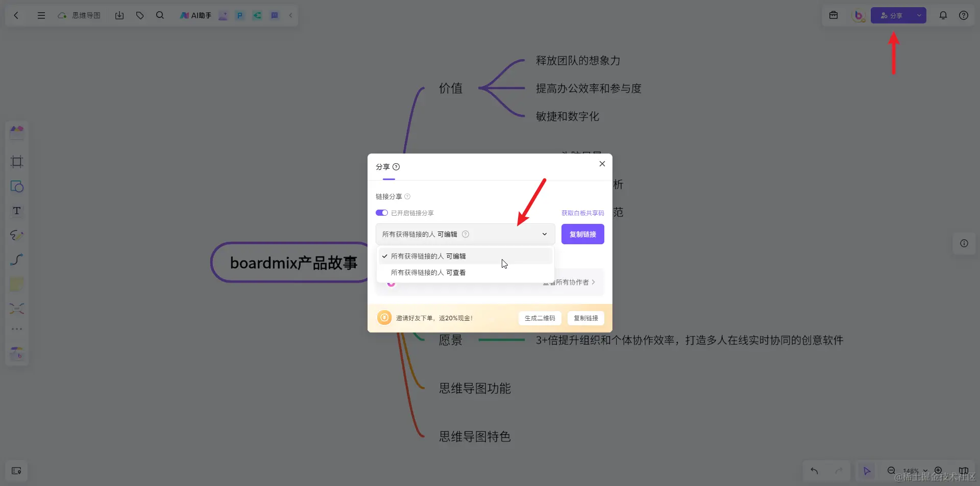Select the frame tool in left sidebar
The image size is (980, 486).
click(17, 162)
